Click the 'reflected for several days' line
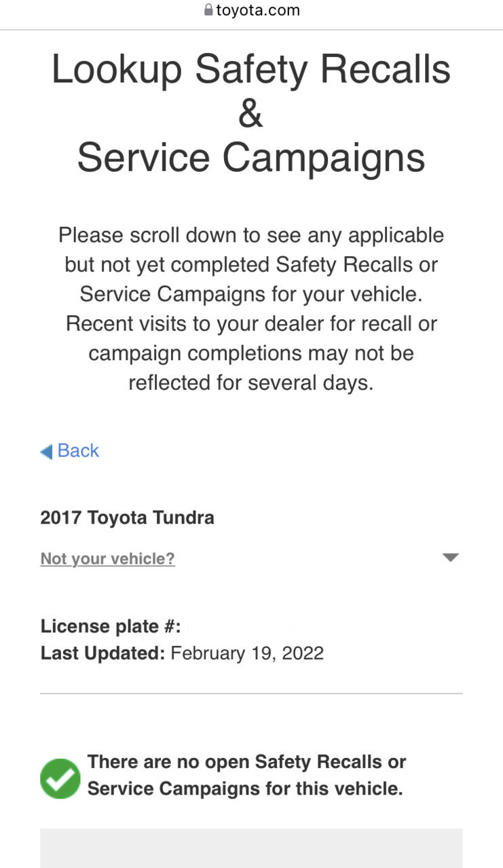 click(251, 383)
